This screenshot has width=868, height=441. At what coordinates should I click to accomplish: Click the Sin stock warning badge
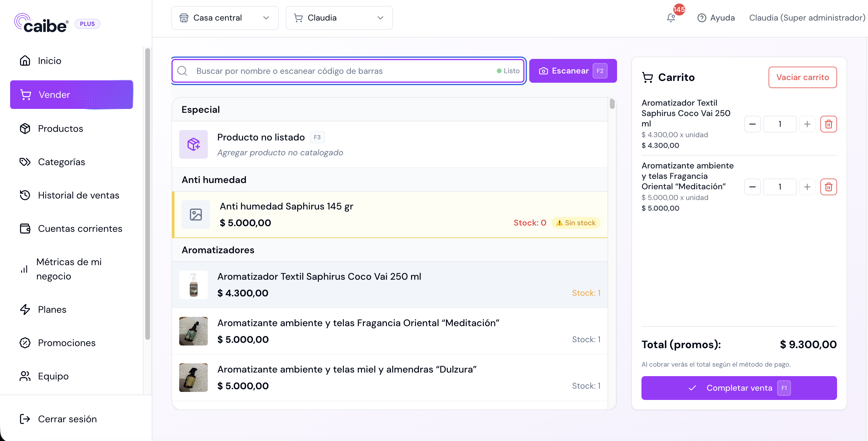[x=576, y=223]
